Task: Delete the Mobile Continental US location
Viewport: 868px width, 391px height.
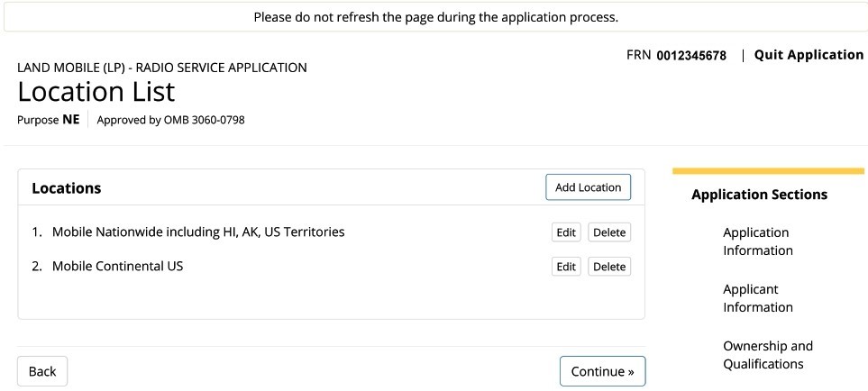Action: pos(609,267)
